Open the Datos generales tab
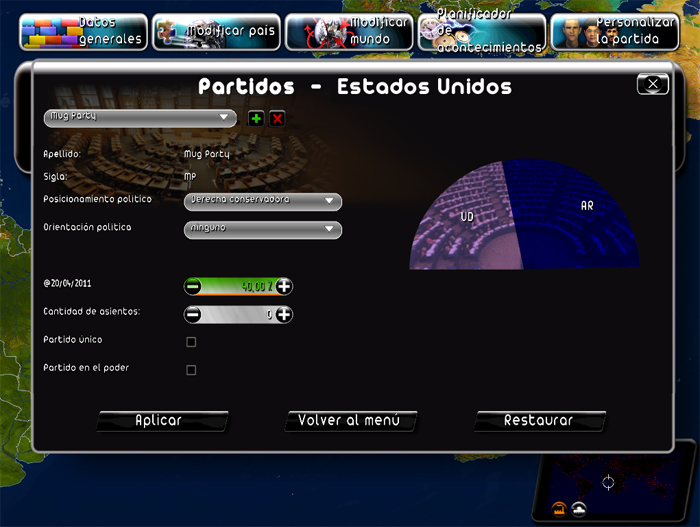Image resolution: width=700 pixels, height=527 pixels. 83,32
